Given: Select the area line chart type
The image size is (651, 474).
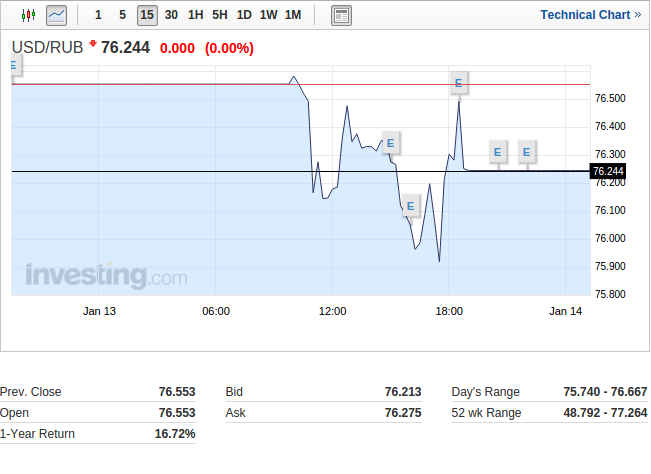Looking at the screenshot, I should click(x=56, y=15).
